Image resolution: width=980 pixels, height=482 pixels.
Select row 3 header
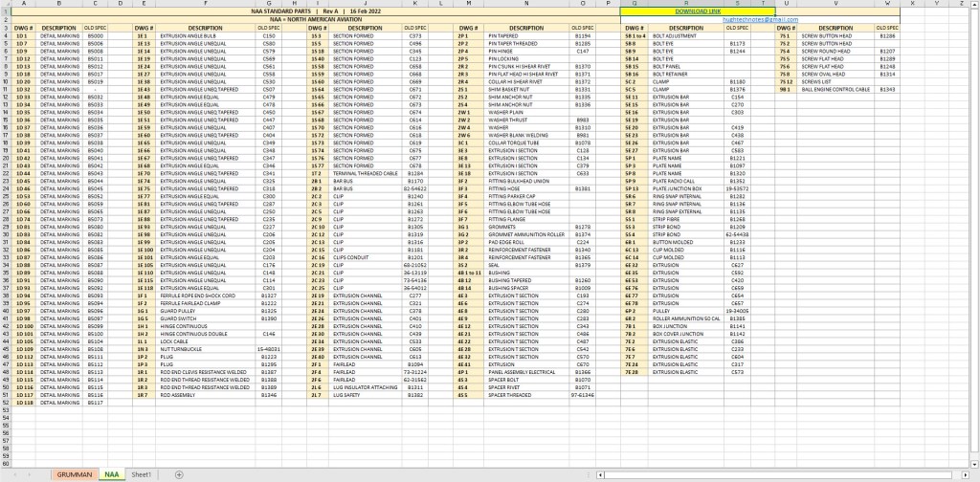[5, 28]
